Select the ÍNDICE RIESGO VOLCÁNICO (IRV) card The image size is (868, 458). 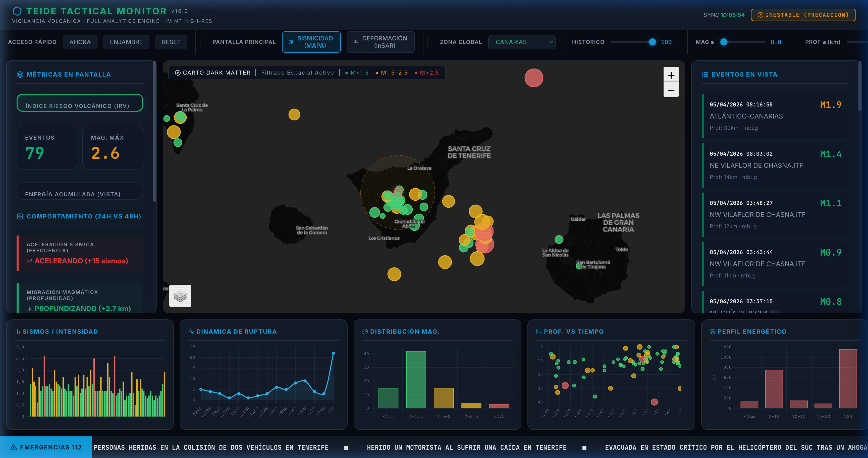(x=80, y=103)
